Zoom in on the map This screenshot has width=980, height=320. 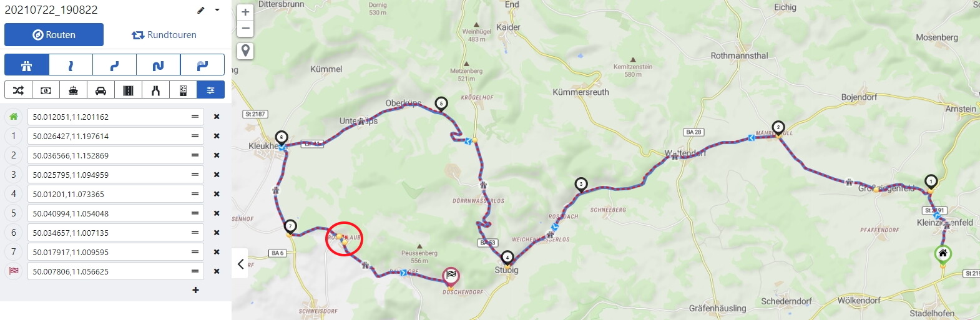pos(245,12)
